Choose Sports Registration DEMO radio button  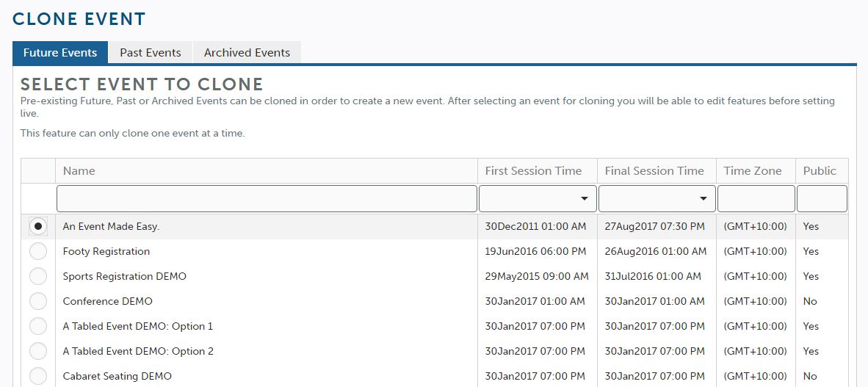click(38, 276)
